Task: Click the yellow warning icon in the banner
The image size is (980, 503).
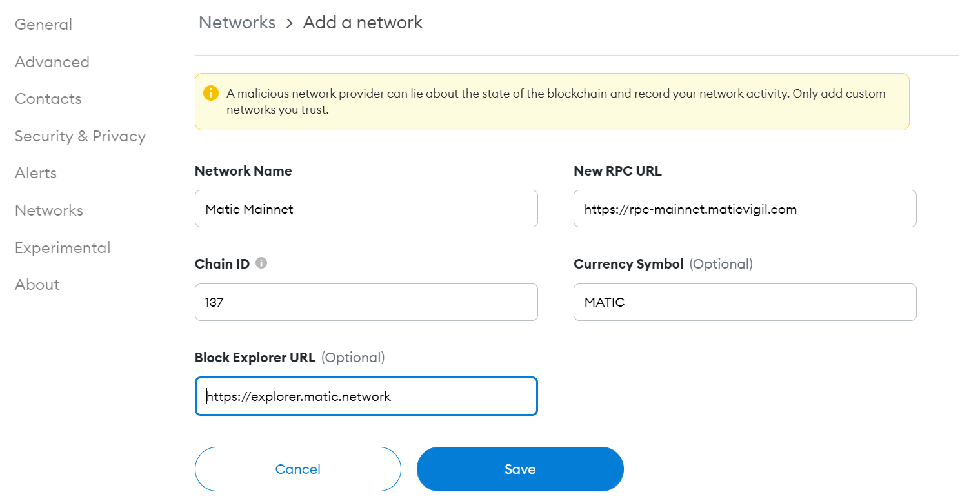Action: tap(211, 93)
